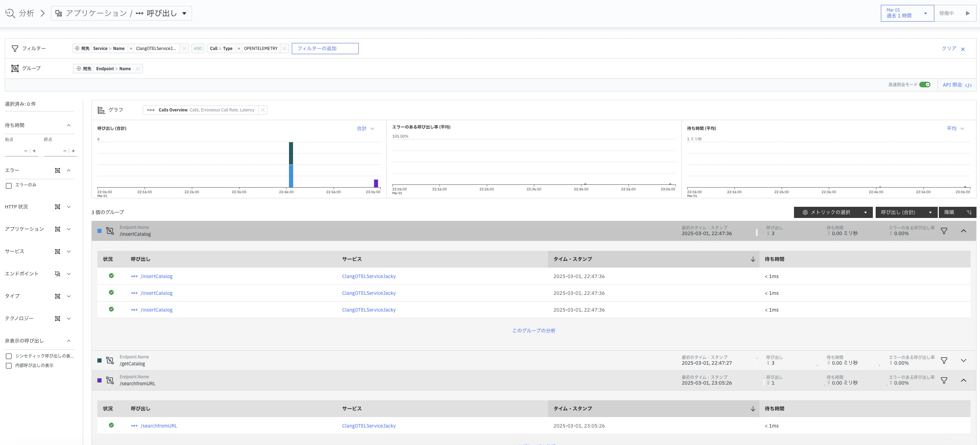Click the blue /insertCatalog color swatch
Viewport: 980px width, 445px height.
pyautogui.click(x=99, y=231)
